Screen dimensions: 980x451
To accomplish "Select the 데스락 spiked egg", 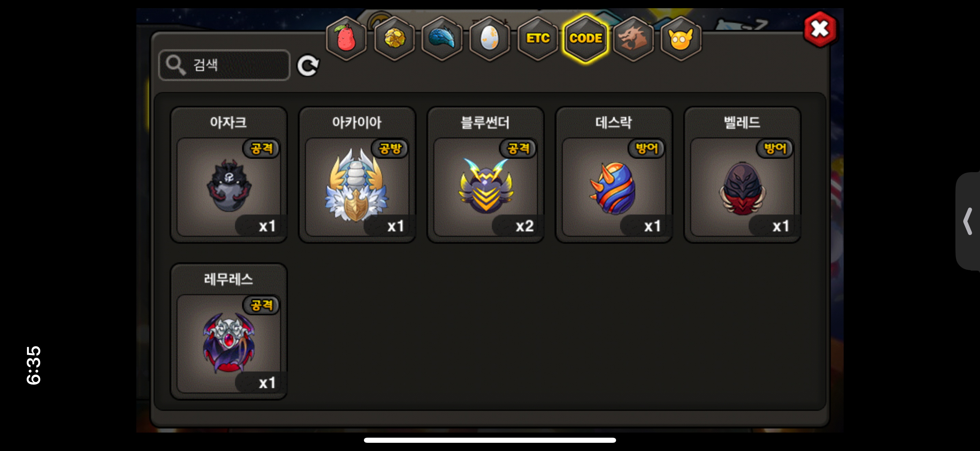I will tap(614, 175).
